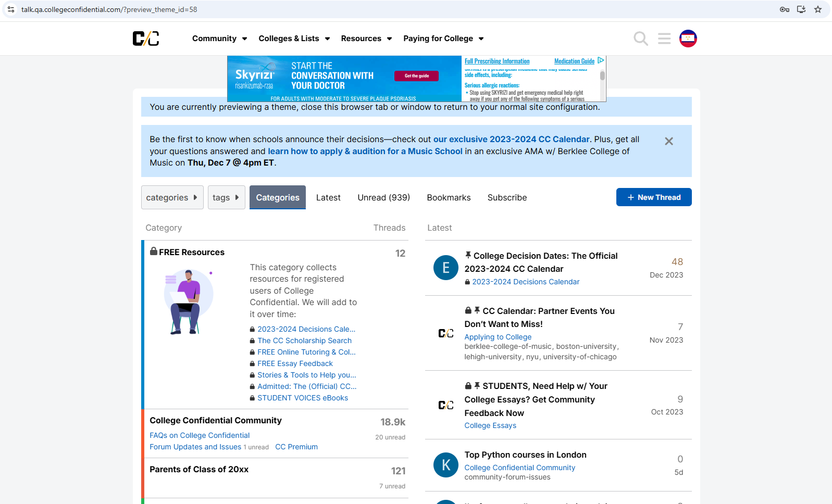Click the College Confidential CC logo
The width and height of the screenshot is (832, 504).
pyautogui.click(x=146, y=39)
